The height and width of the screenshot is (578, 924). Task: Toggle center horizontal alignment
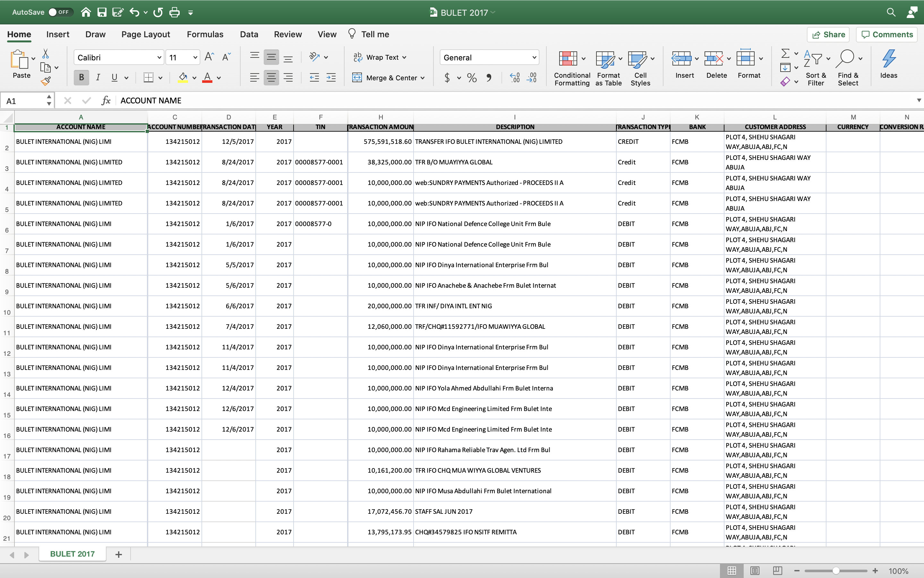click(x=271, y=78)
